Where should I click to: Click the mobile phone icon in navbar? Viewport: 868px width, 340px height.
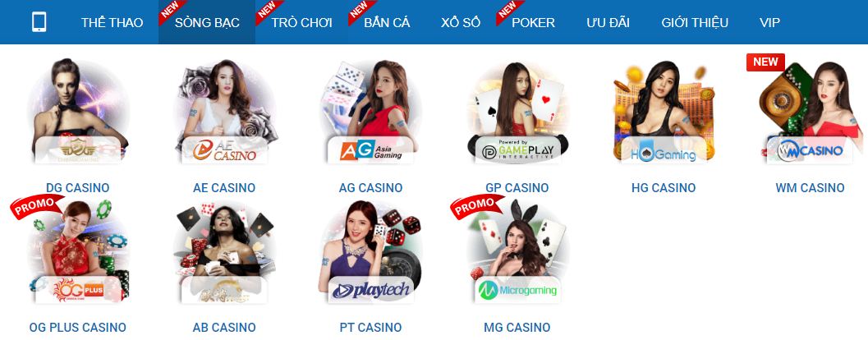39,22
